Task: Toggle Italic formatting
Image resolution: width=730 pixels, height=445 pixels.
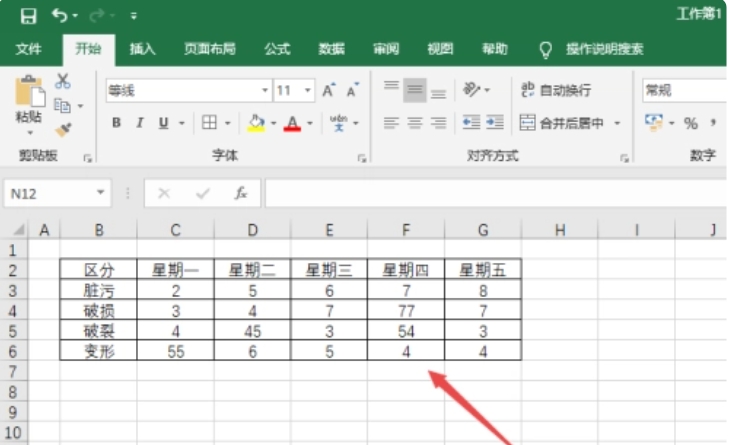Action: tap(140, 123)
